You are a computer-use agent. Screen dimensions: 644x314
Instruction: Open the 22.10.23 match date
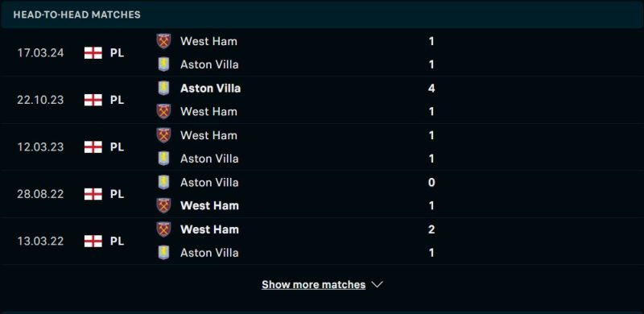tap(40, 100)
